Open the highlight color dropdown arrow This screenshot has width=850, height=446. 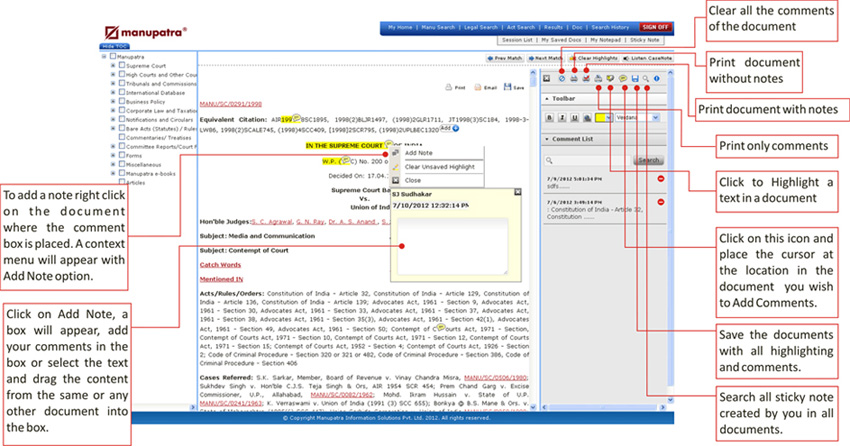coord(609,118)
